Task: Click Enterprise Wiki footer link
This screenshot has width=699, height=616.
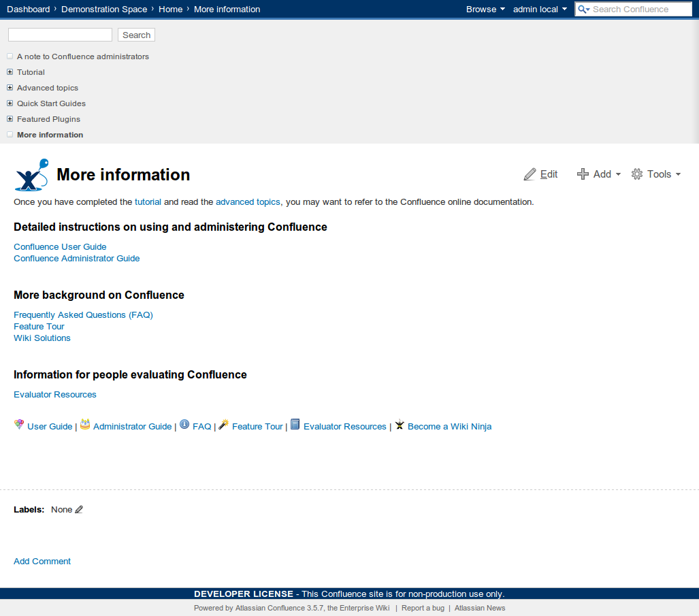Action: click(365, 608)
